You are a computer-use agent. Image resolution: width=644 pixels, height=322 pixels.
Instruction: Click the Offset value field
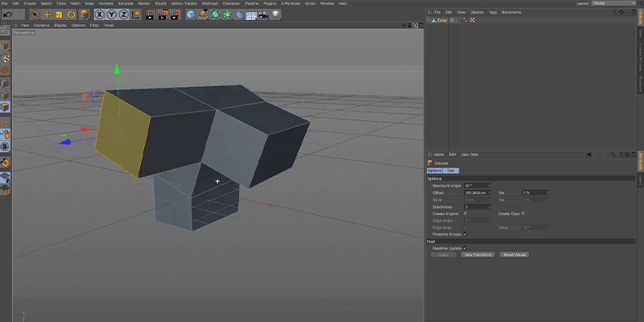pyautogui.click(x=476, y=193)
